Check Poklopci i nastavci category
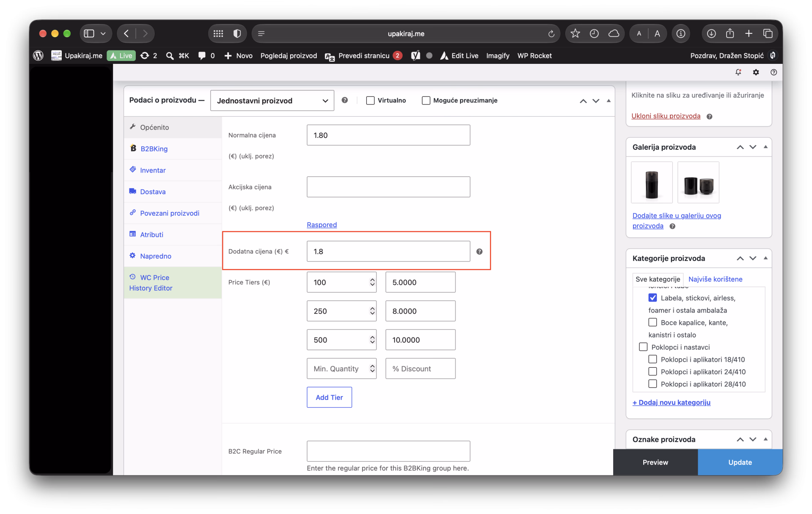Image resolution: width=812 pixels, height=514 pixels. pos(643,347)
